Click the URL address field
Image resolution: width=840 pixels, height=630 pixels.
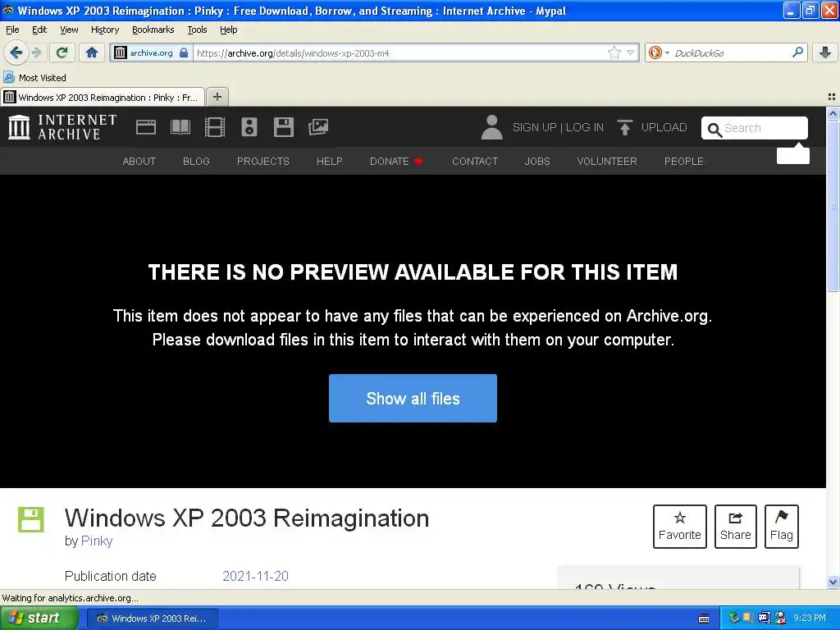click(x=400, y=52)
